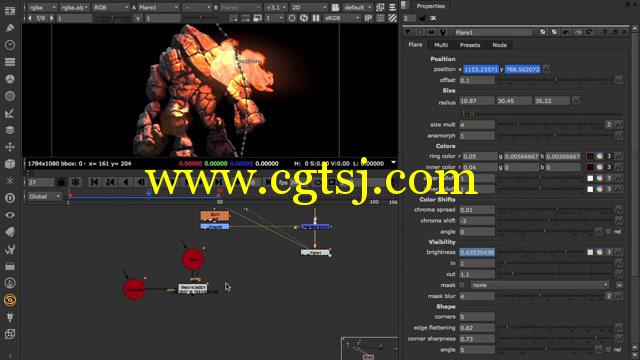Image resolution: width=640 pixels, height=360 pixels.
Task: Switch to the Presets tab
Action: click(470, 45)
